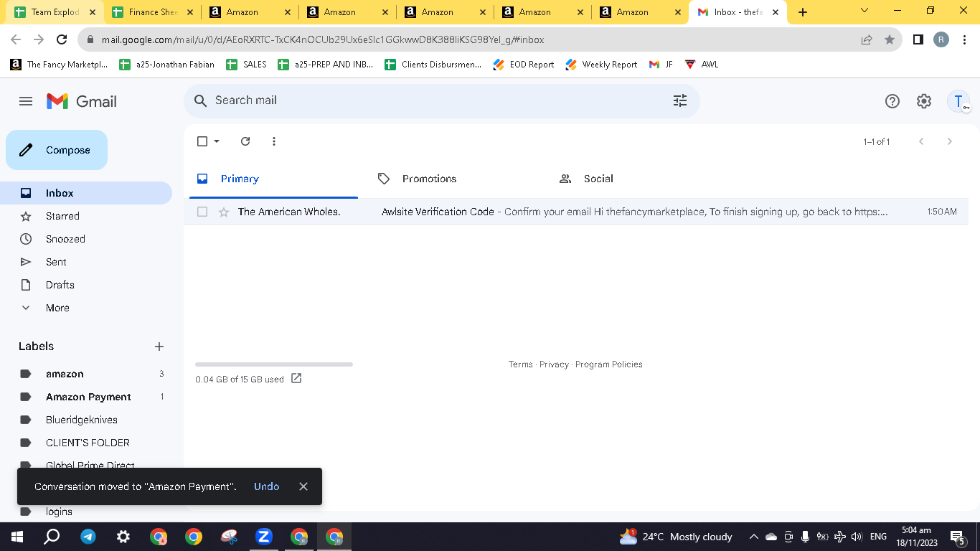Click the Terms link
Image resolution: width=980 pixels, height=551 pixels.
click(x=521, y=364)
